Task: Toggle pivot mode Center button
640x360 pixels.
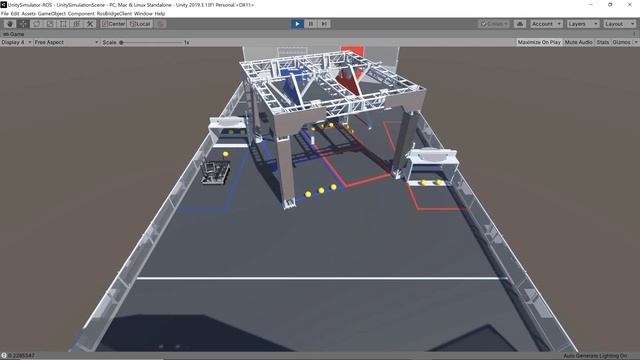Action: 113,24
